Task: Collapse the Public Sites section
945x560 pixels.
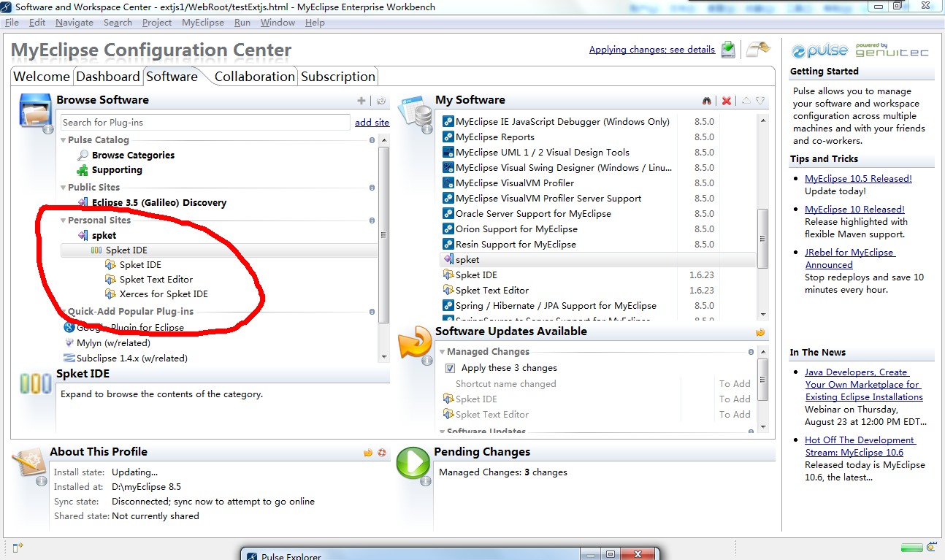Action: pyautogui.click(x=64, y=188)
